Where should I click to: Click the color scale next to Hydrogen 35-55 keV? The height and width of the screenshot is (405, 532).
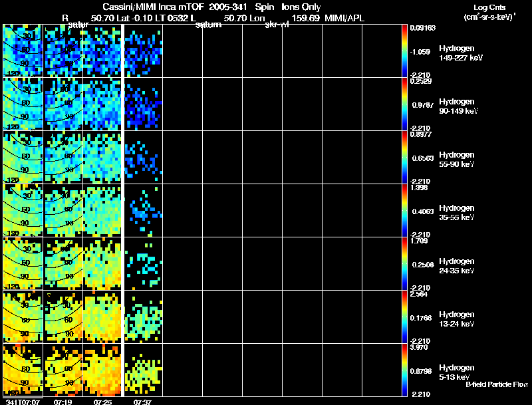[404, 210]
